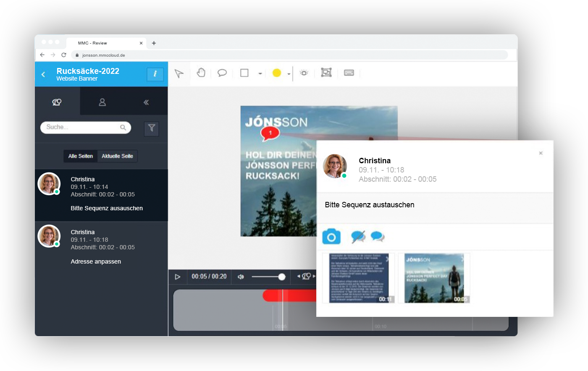This screenshot has width=588, height=371.
Task: Select Aktuelle Seite filter
Action: click(117, 156)
